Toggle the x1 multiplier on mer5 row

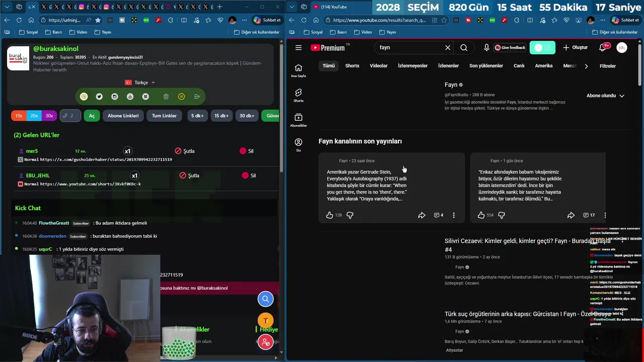coord(127,151)
